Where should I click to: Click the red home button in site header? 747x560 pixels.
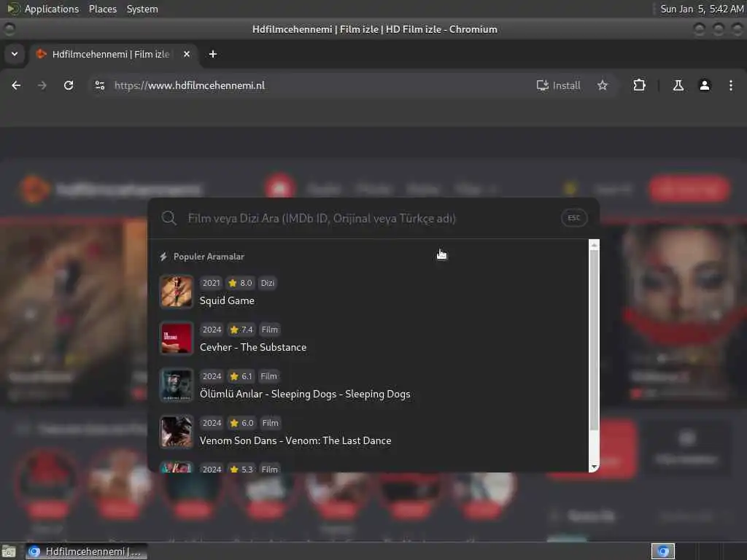coord(280,188)
